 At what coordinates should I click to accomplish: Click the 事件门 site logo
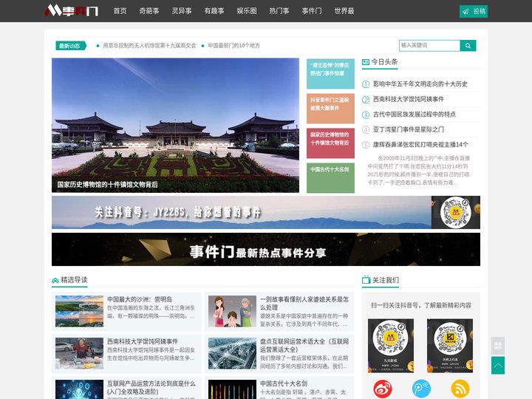coord(71,10)
